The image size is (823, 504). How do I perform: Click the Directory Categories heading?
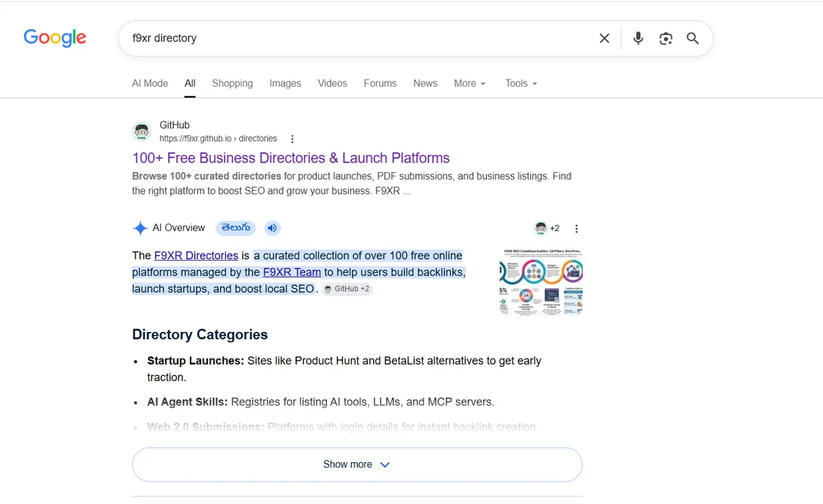click(200, 335)
